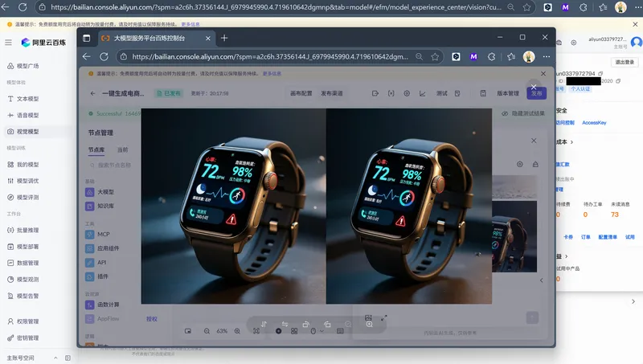Click the export icon in workflow toolbar
The width and height of the screenshot is (643, 364).
coord(375,93)
